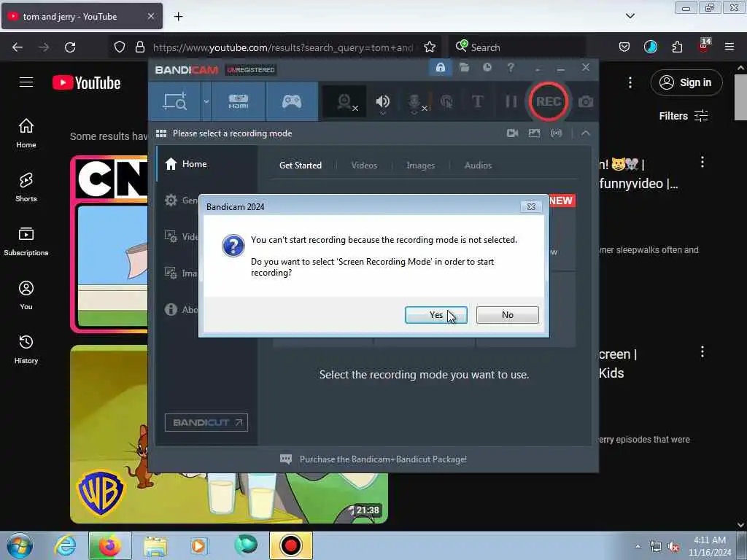Toggle the microphone icon in Bandicam
The height and width of the screenshot is (560, 747).
coord(415,102)
